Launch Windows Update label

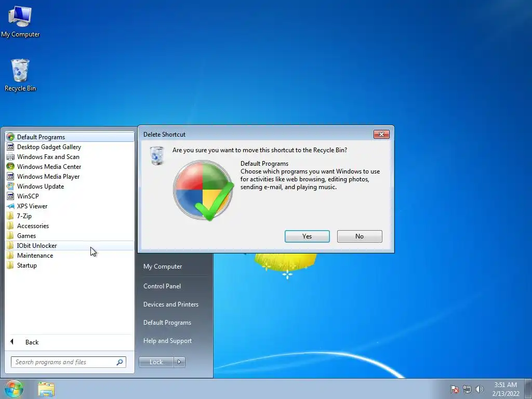(x=41, y=187)
